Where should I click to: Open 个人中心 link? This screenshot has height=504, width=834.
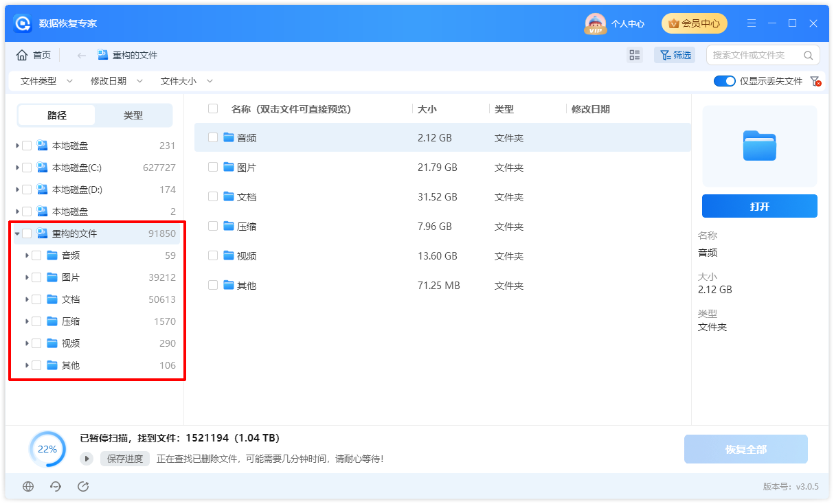point(628,23)
